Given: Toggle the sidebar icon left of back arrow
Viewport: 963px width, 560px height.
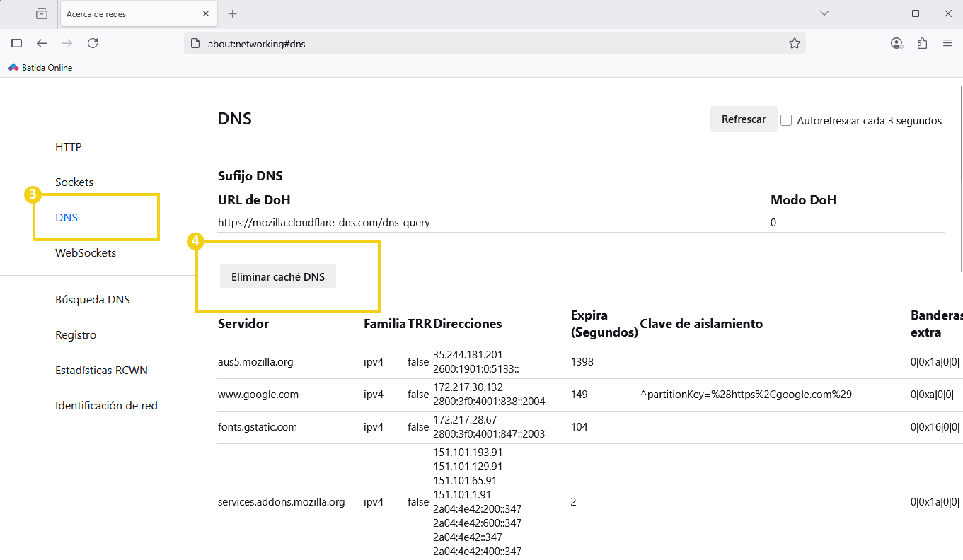Looking at the screenshot, I should click(16, 43).
